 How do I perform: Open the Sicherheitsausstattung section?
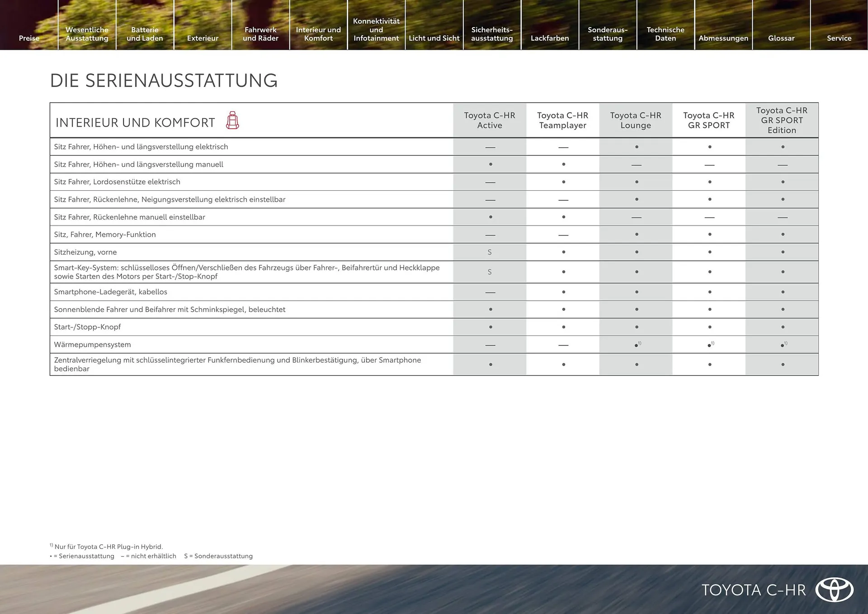click(x=492, y=34)
